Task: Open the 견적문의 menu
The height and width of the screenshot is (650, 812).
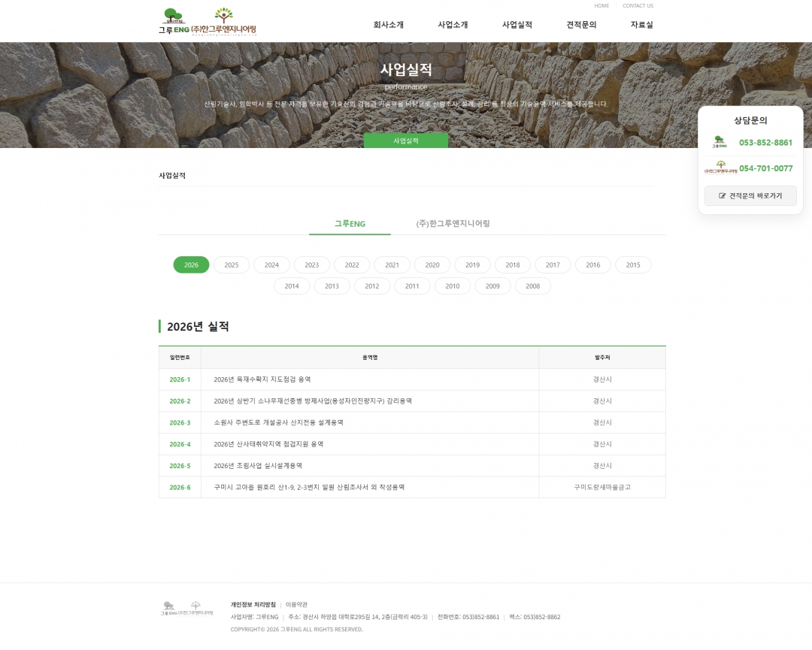Action: click(581, 25)
